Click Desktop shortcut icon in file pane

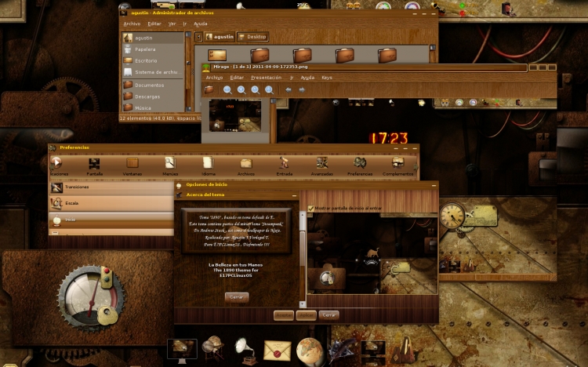[x=217, y=55]
